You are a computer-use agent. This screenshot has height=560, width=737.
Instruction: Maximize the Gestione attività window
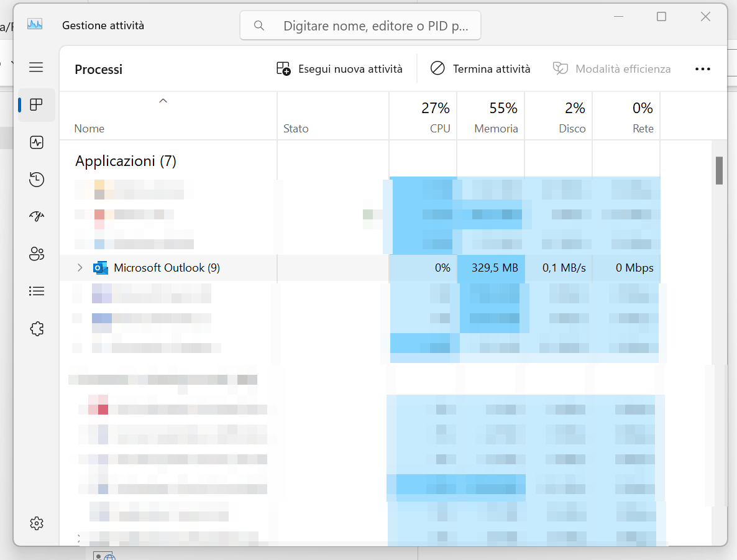pos(661,17)
